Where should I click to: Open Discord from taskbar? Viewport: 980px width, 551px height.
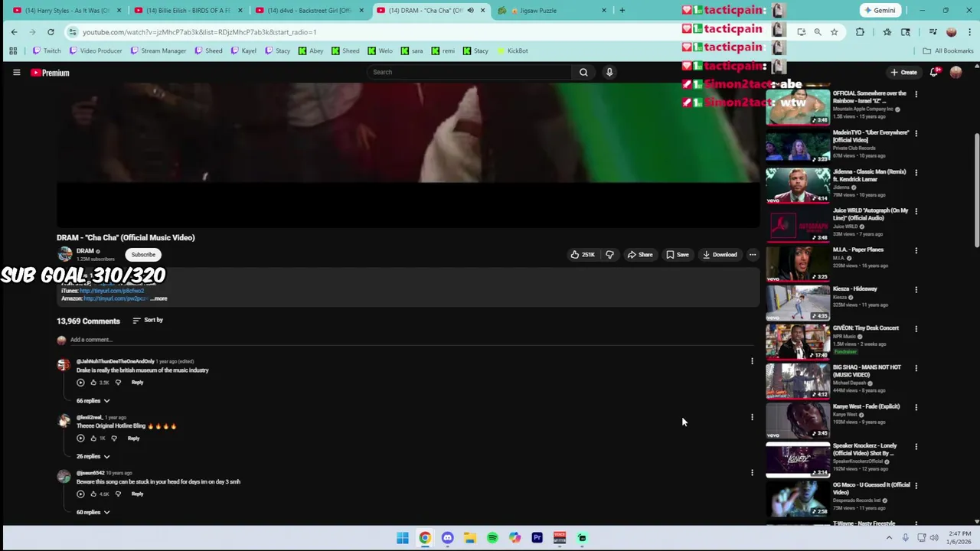pos(447,538)
